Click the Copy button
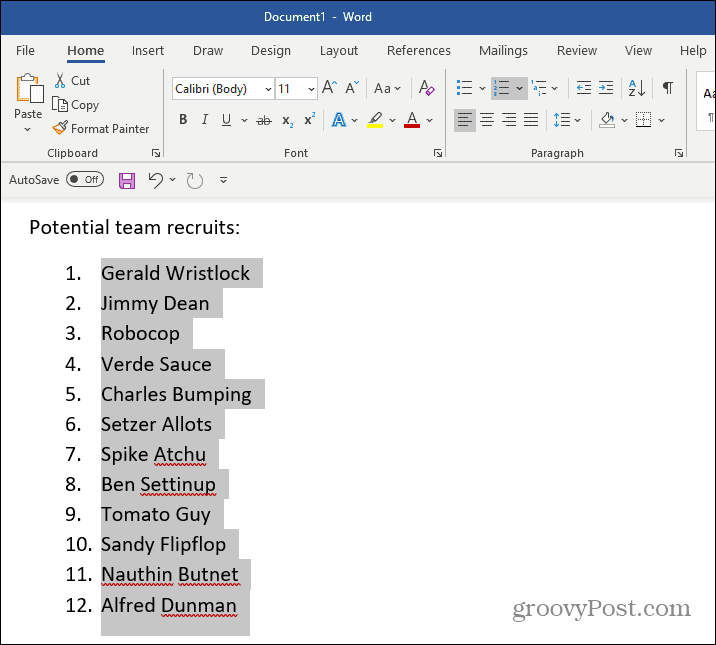The height and width of the screenshot is (645, 716). pyautogui.click(x=76, y=105)
